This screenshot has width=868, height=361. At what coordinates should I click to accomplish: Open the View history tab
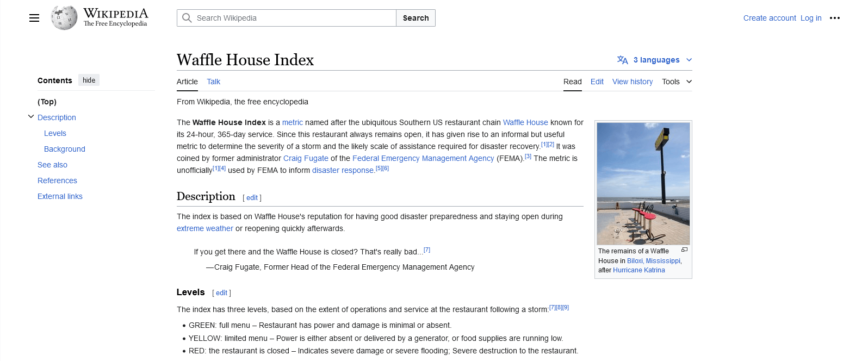click(633, 82)
